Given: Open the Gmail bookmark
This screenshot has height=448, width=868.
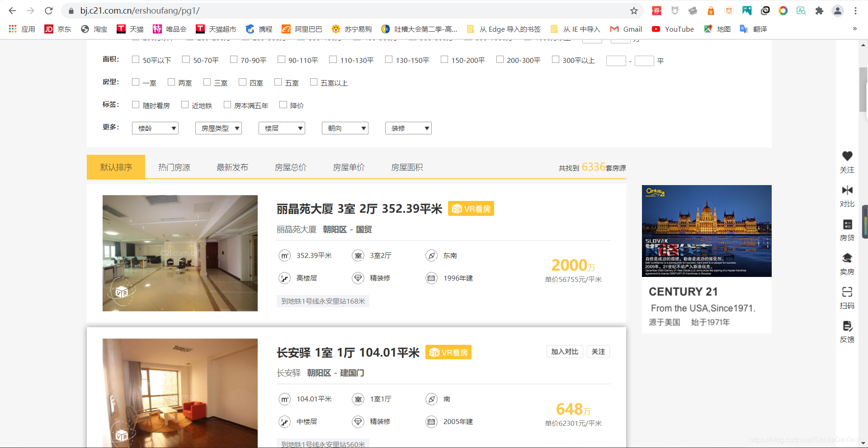Looking at the screenshot, I should click(626, 29).
